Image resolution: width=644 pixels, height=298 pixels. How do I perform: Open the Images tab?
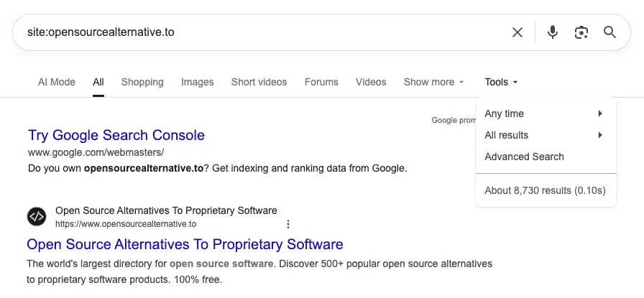click(197, 82)
